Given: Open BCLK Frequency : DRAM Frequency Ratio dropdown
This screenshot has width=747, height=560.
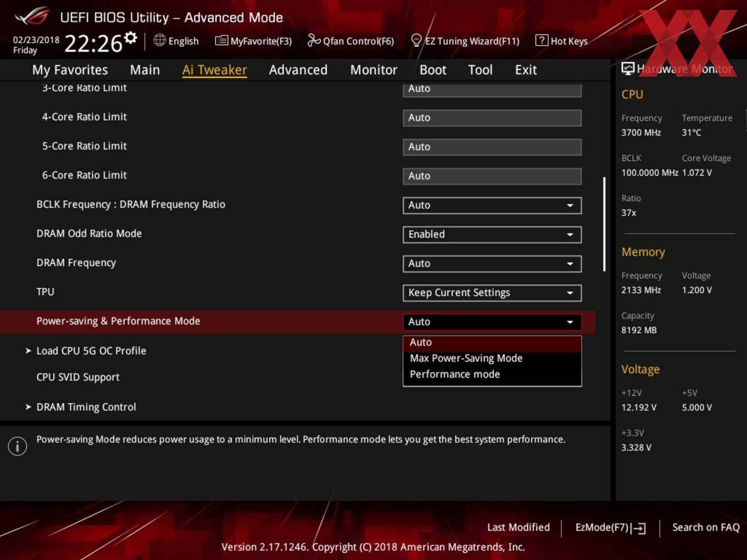Looking at the screenshot, I should [492, 205].
